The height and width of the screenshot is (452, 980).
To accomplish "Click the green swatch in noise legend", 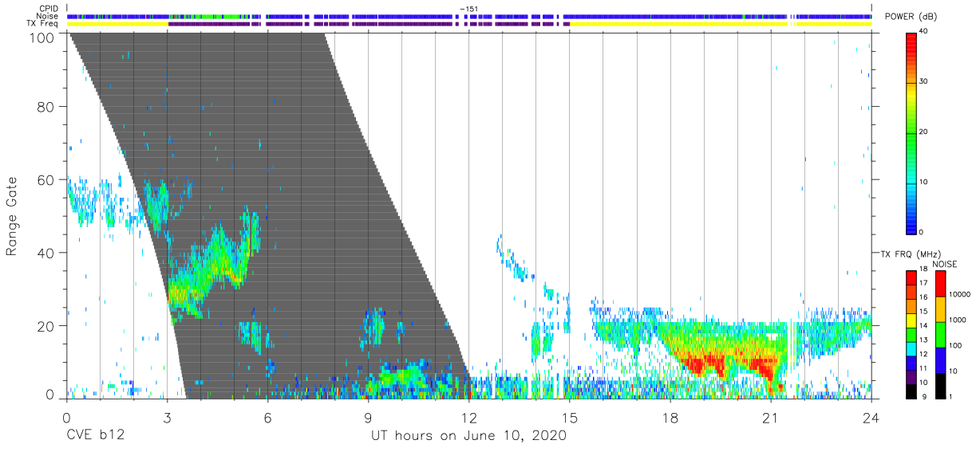I will (940, 334).
